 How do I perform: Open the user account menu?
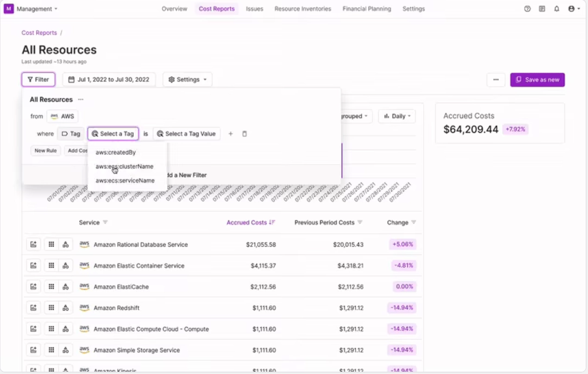coord(574,9)
